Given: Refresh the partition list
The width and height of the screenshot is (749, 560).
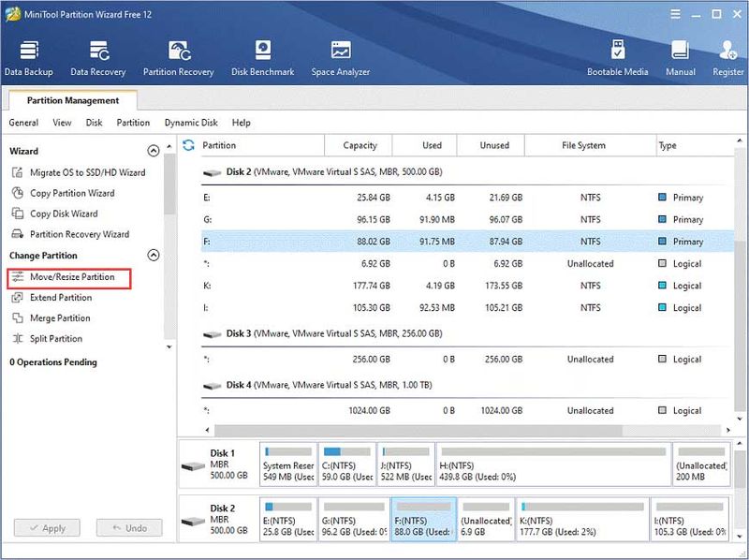Looking at the screenshot, I should (189, 145).
